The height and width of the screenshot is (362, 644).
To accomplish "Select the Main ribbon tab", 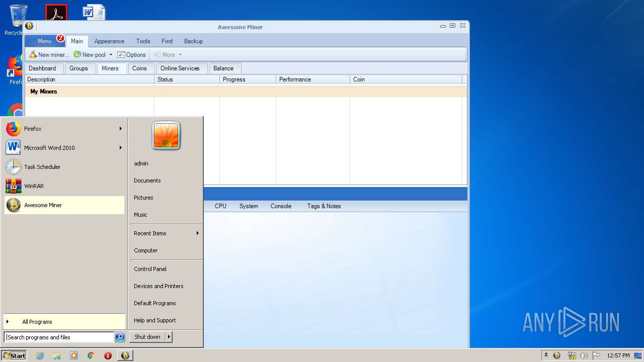I will click(x=77, y=41).
